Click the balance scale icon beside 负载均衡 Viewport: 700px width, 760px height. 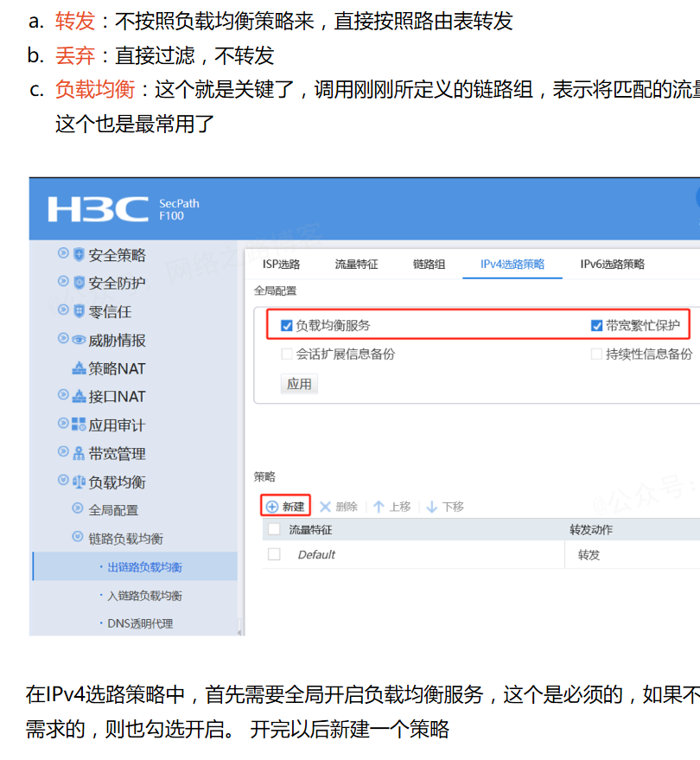tap(79, 482)
